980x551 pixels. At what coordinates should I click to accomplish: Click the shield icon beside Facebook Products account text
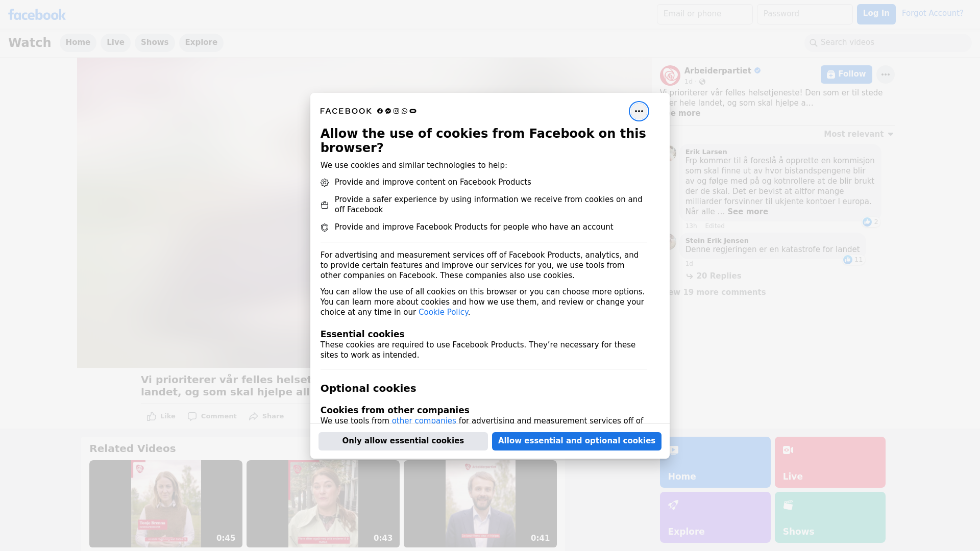point(325,228)
